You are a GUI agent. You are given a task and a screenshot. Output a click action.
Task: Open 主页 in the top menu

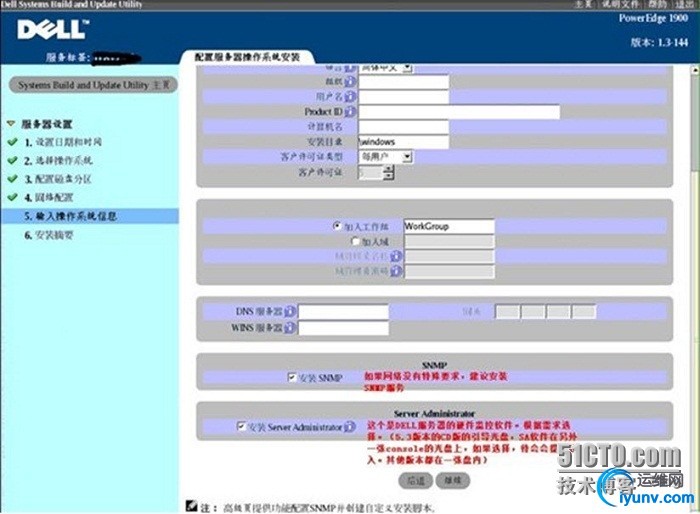tap(583, 4)
